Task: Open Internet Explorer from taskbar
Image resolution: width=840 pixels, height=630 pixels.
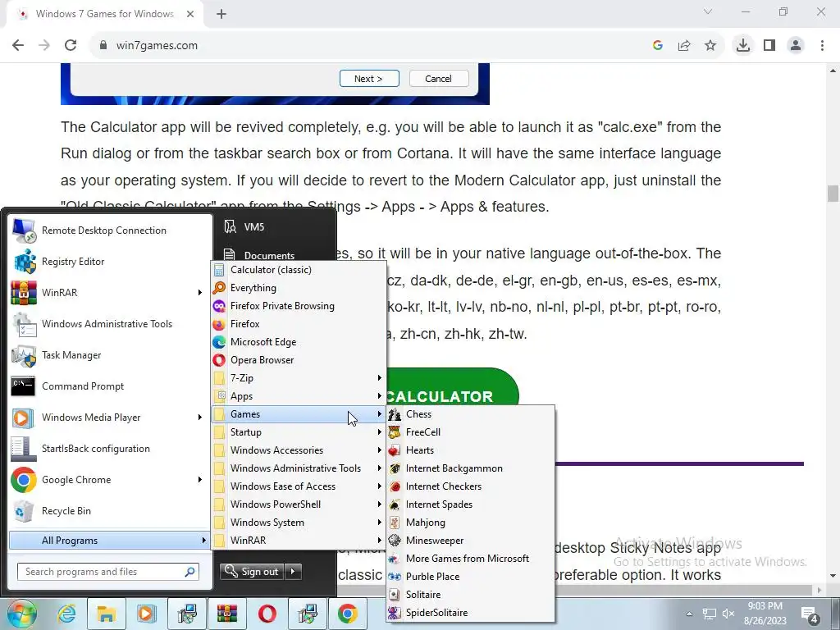Action: [x=66, y=614]
